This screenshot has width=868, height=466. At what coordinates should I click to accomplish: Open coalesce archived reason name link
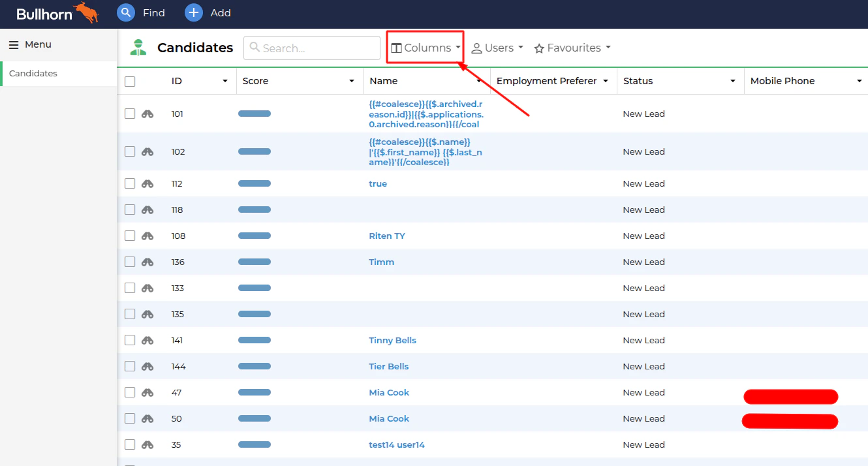click(x=426, y=114)
